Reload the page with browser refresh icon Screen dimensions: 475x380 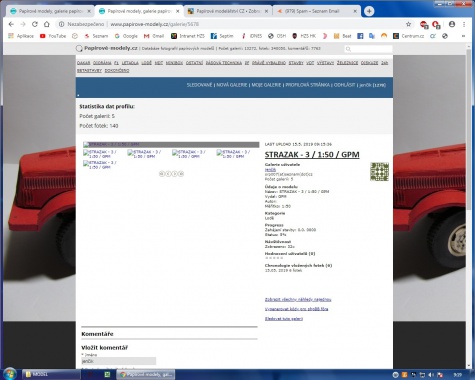35,24
